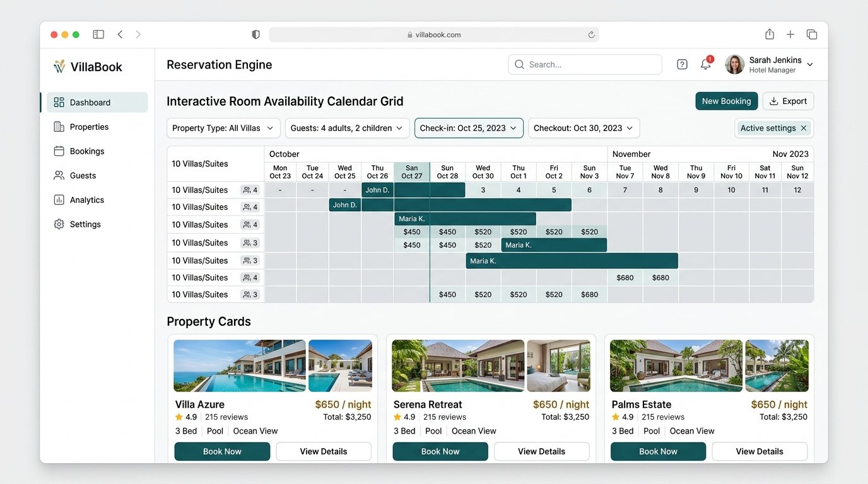Click the Export button
The image size is (868, 484).
788,101
